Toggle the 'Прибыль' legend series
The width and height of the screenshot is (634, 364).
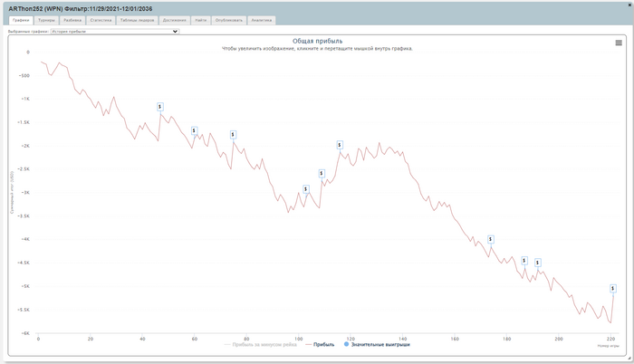[x=320, y=345]
